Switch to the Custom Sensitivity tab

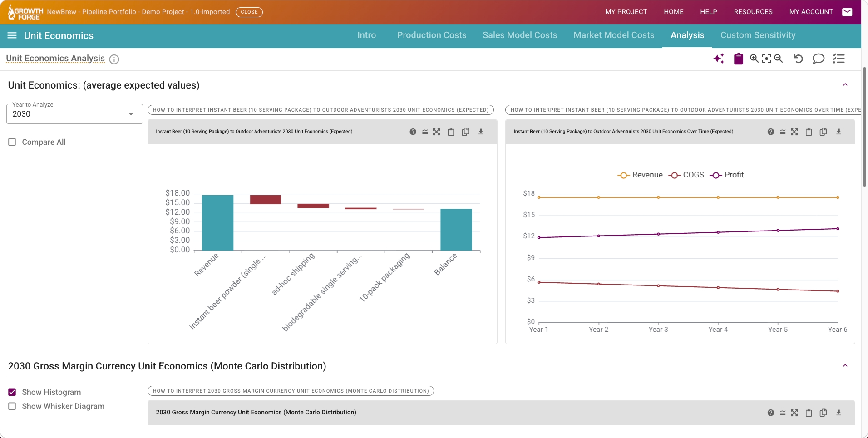[x=758, y=35]
